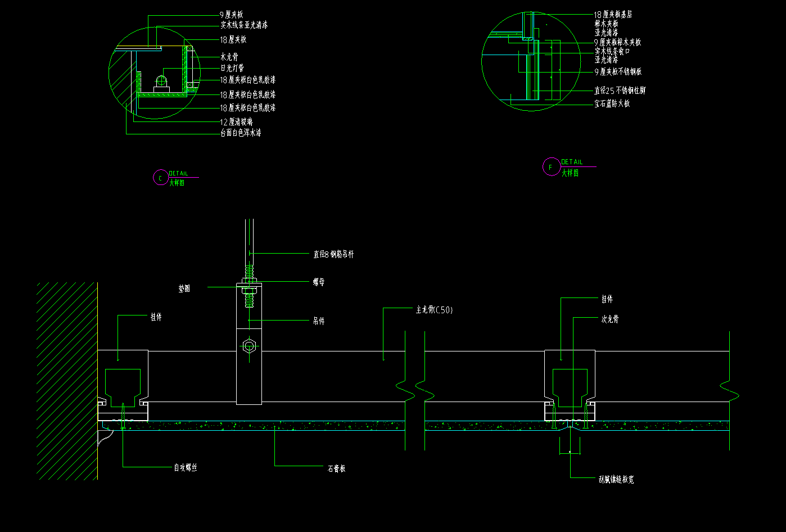The image size is (786, 532).
Task: Click the "直径8钢筋吊杆" annotation
Action: click(333, 255)
